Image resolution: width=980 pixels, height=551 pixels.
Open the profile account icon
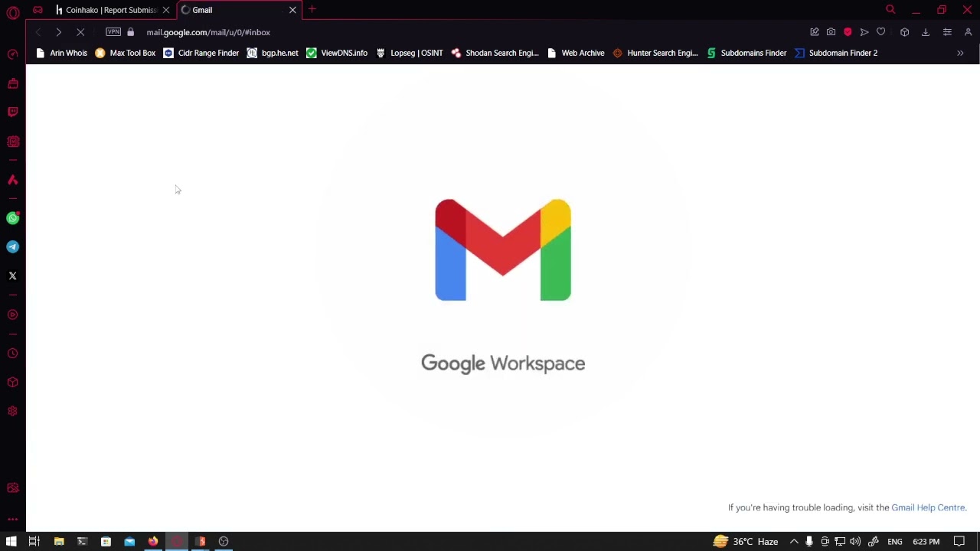coord(968,32)
